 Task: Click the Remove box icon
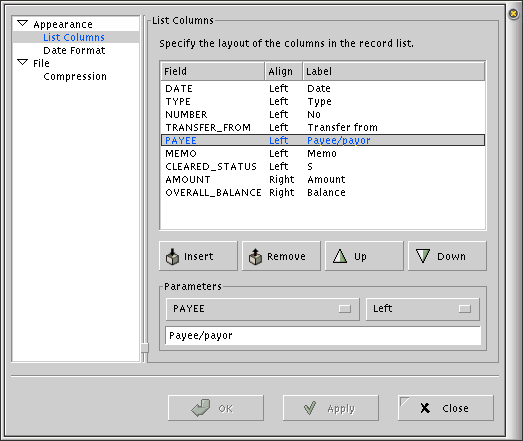[255, 257]
